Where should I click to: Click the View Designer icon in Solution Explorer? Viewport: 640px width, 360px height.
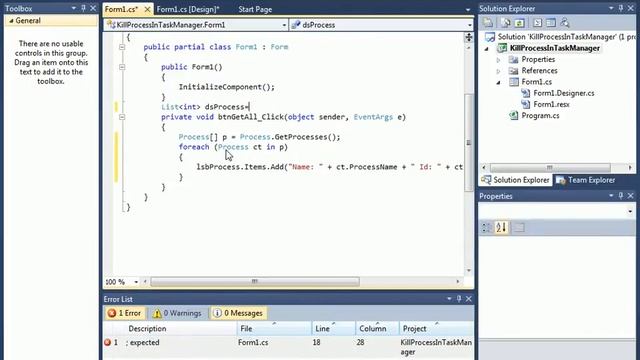pos(551,23)
